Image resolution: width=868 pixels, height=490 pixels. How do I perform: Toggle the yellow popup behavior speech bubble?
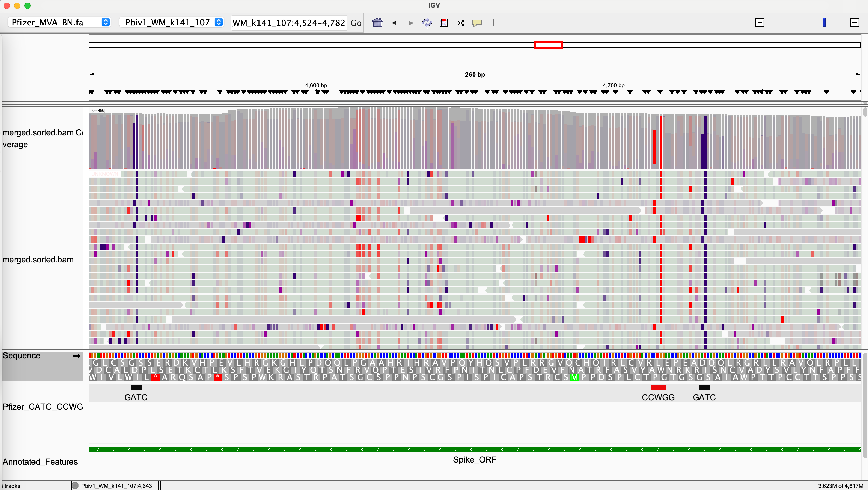point(477,23)
